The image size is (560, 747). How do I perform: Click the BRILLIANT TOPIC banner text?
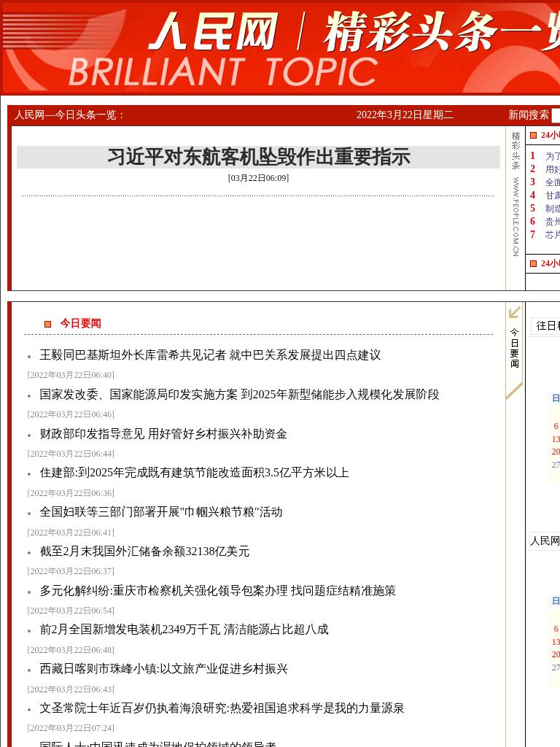[x=224, y=72]
